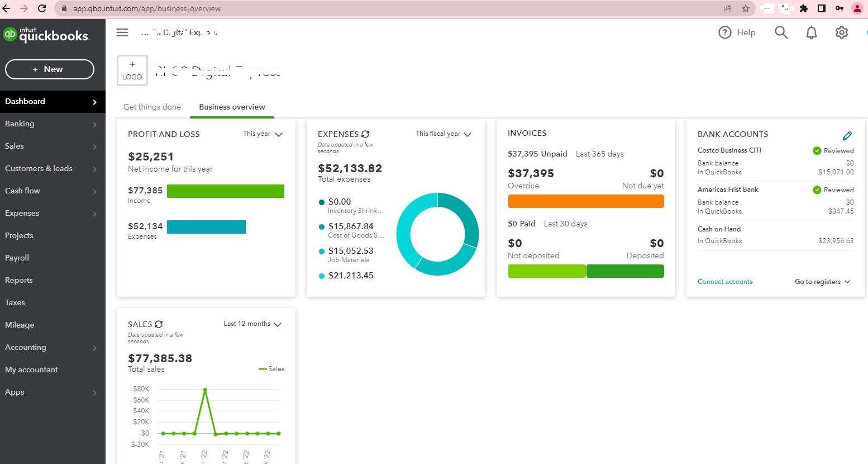Screen dimensions: 868x464
Task: Click $37,395 Unpaid invoices text
Action: click(537, 154)
